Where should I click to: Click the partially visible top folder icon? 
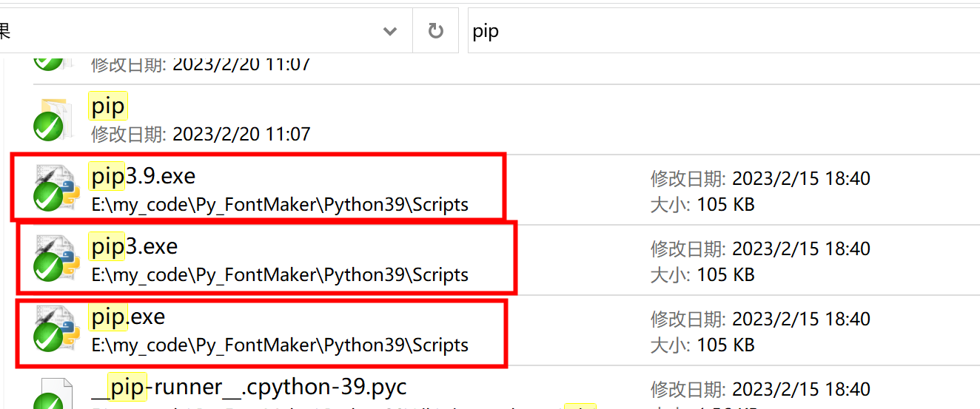[x=53, y=61]
